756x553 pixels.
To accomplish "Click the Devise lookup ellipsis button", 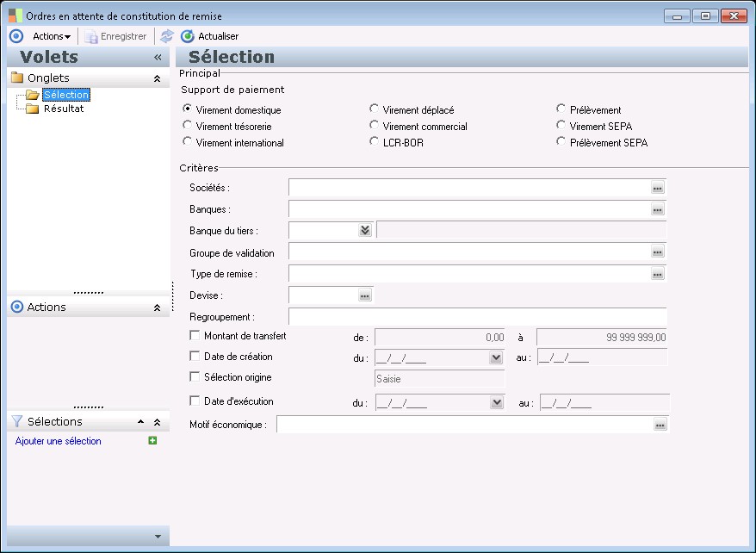I will pos(364,295).
